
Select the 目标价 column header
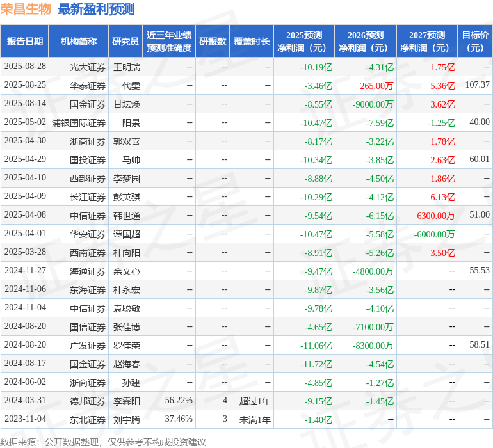[475, 42]
